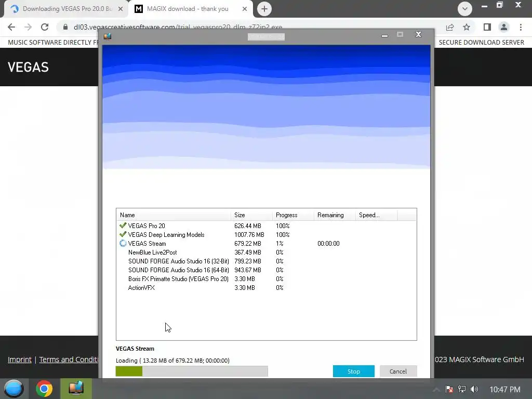The height and width of the screenshot is (399, 532).
Task: Switch to Downloading VEGAS Pro 20.0 tab
Action: point(66,9)
